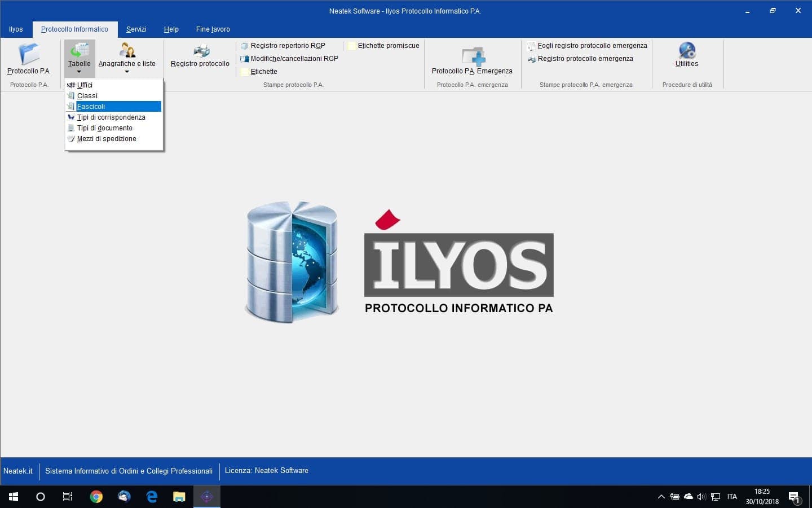Open the Action Center notifications icon
812x508 pixels.
click(795, 497)
